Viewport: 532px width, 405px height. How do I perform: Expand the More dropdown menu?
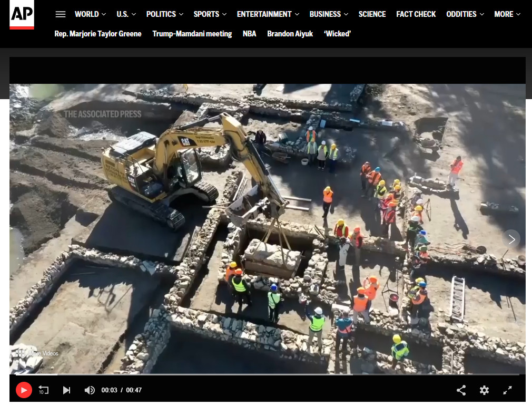(x=507, y=14)
